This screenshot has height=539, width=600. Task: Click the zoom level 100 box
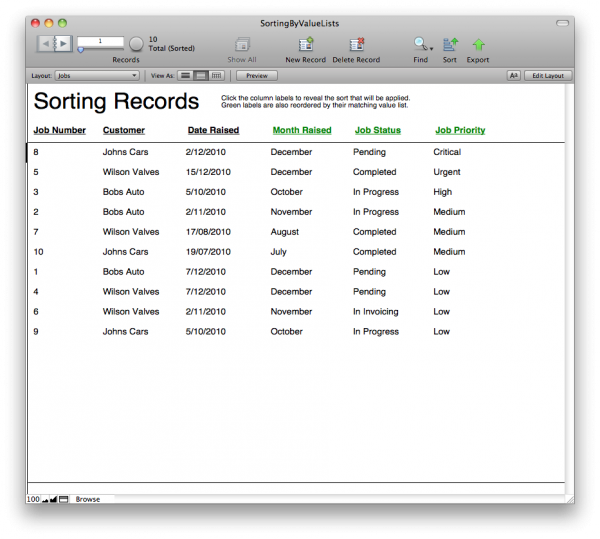[33, 499]
